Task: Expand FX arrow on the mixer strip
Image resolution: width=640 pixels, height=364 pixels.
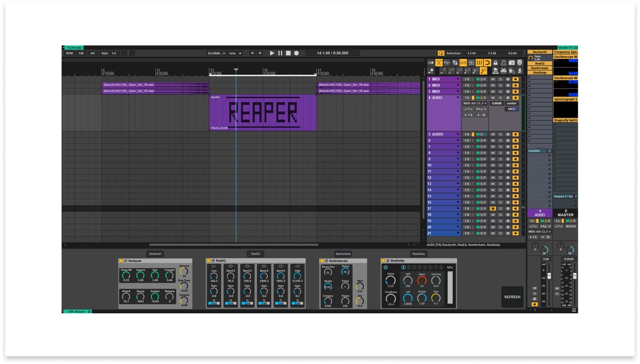Action: coord(533,237)
